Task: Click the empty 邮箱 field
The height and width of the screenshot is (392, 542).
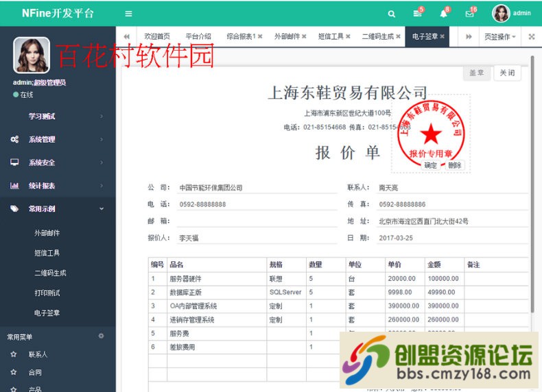Action: pos(257,221)
